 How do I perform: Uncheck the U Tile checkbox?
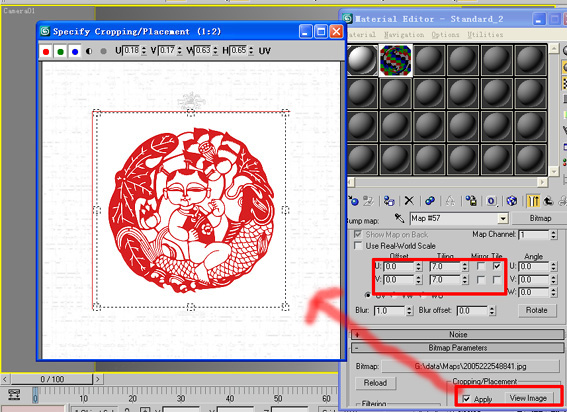pyautogui.click(x=497, y=266)
